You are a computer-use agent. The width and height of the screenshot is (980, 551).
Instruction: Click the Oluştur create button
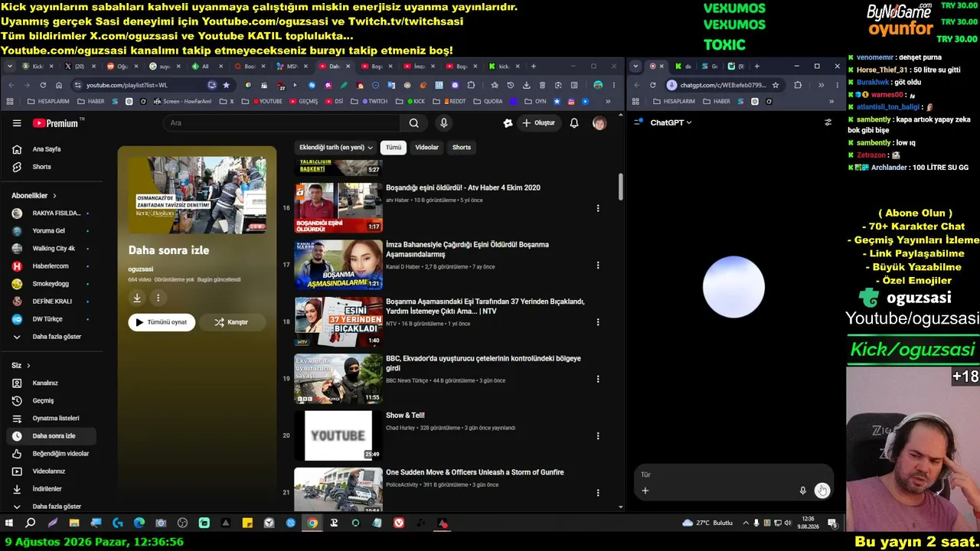coord(538,123)
